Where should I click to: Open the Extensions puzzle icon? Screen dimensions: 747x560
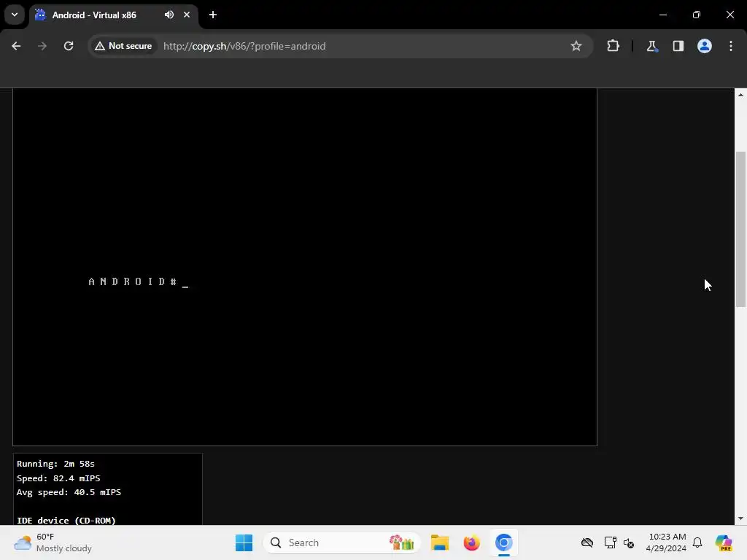[x=613, y=46]
